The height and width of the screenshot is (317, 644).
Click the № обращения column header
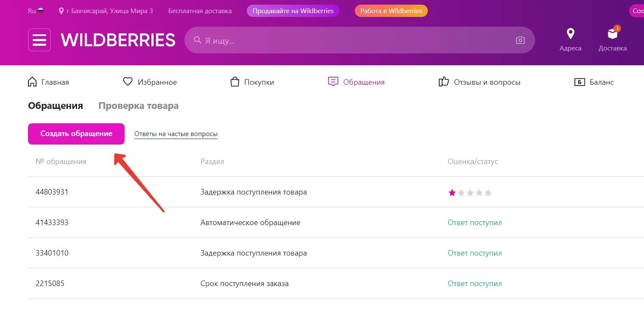pos(61,161)
